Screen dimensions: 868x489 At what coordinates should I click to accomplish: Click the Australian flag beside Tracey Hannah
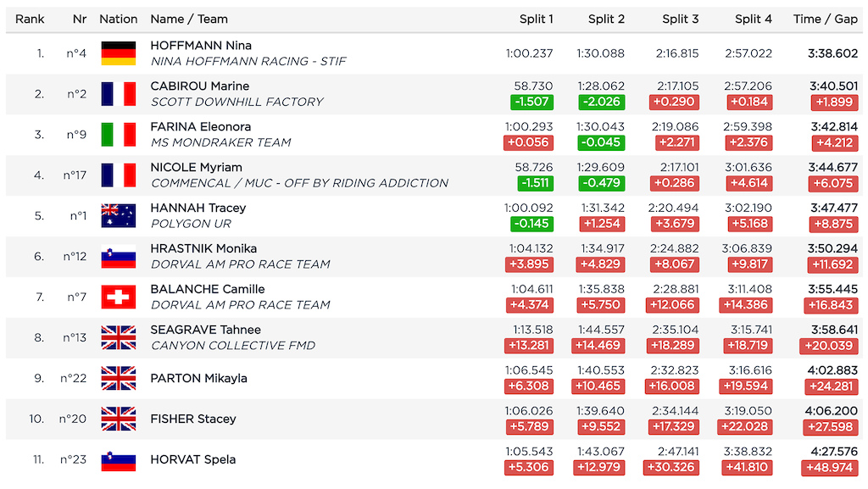tap(118, 216)
